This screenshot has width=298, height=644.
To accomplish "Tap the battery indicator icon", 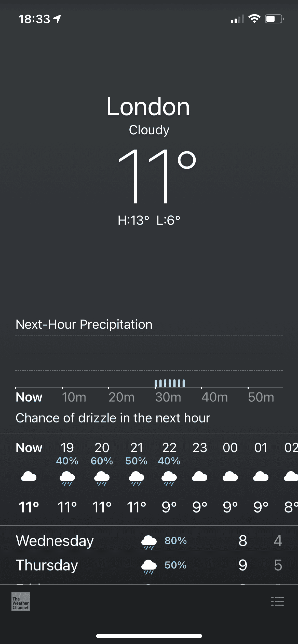I will 274,19.
